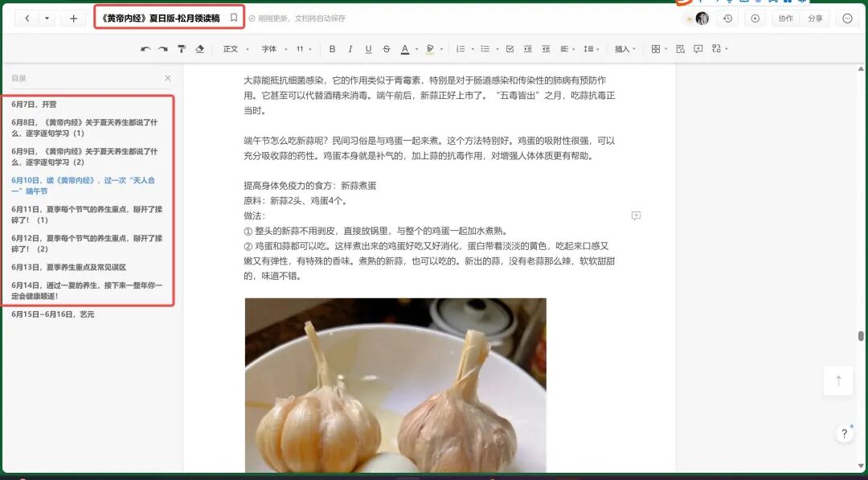The image size is (868, 480).
Task: Expand bulleted list style dropdown arrow
Action: coord(497,49)
